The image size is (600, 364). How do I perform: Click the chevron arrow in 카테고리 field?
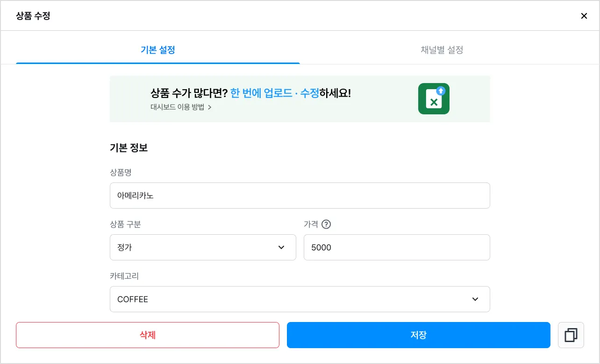pos(475,299)
